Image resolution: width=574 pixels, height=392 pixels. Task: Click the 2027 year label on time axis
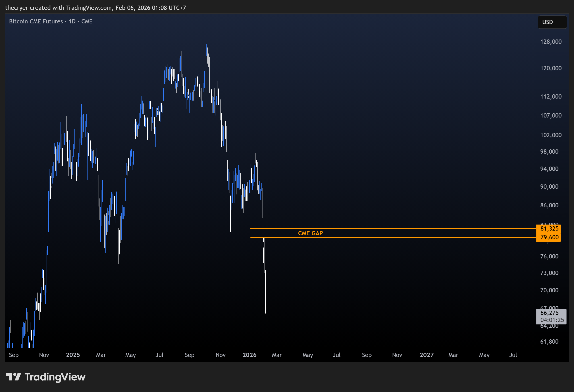tap(427, 355)
